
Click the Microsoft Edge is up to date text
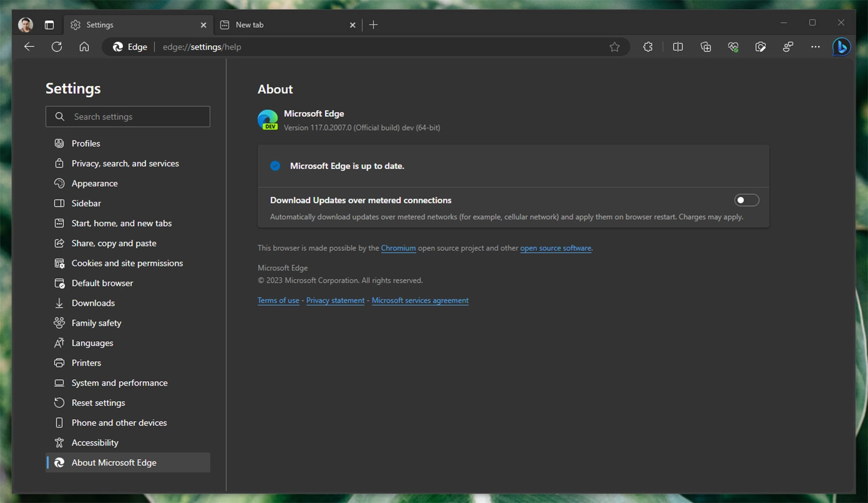tap(347, 166)
